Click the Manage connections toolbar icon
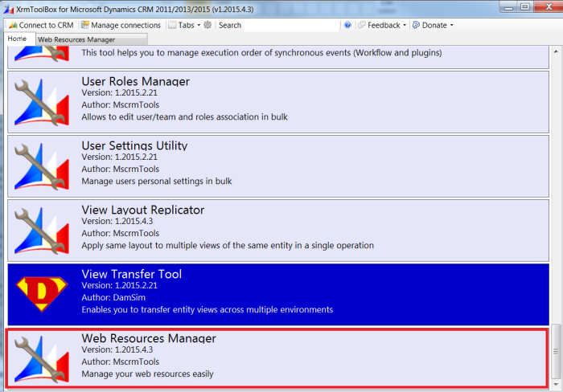 pos(84,25)
